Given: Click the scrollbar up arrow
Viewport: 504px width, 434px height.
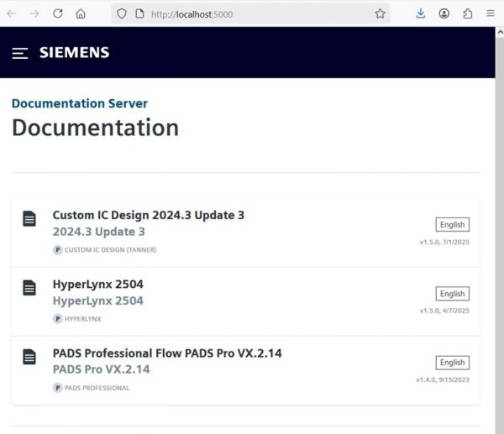Looking at the screenshot, I should pos(500,32).
